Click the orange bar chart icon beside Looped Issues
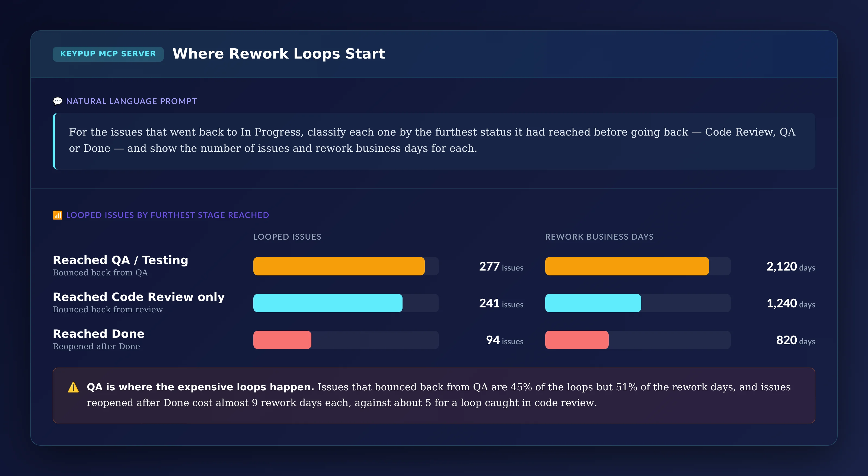 tap(58, 215)
